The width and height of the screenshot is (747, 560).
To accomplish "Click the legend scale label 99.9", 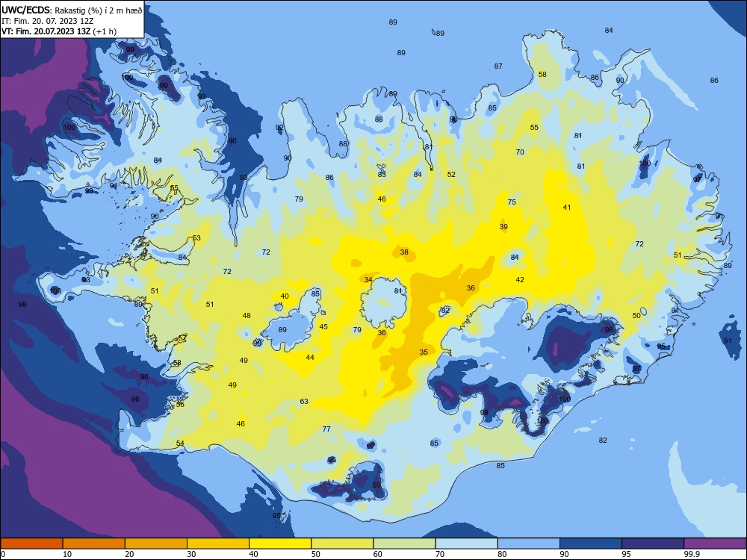I will [692, 554].
